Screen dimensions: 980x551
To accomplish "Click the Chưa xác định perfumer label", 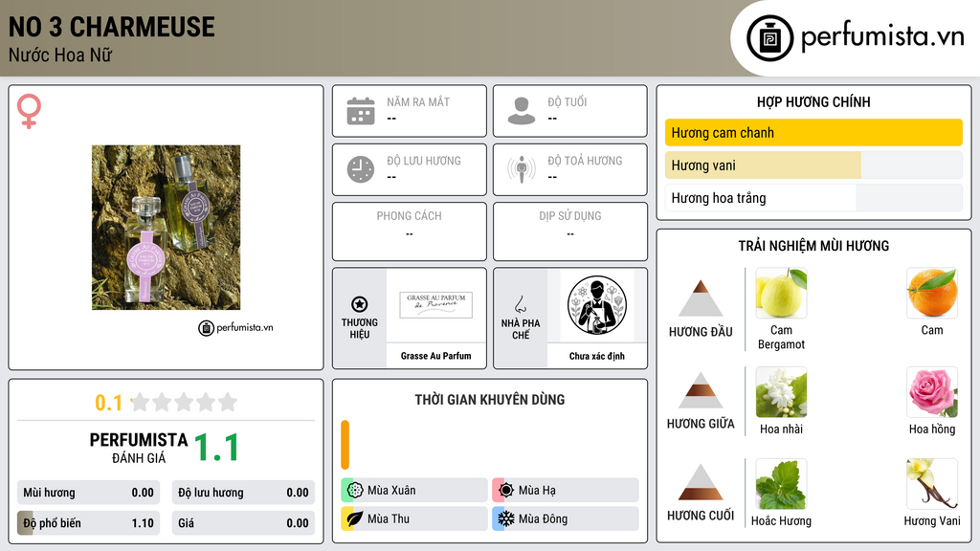I will pyautogui.click(x=597, y=356).
